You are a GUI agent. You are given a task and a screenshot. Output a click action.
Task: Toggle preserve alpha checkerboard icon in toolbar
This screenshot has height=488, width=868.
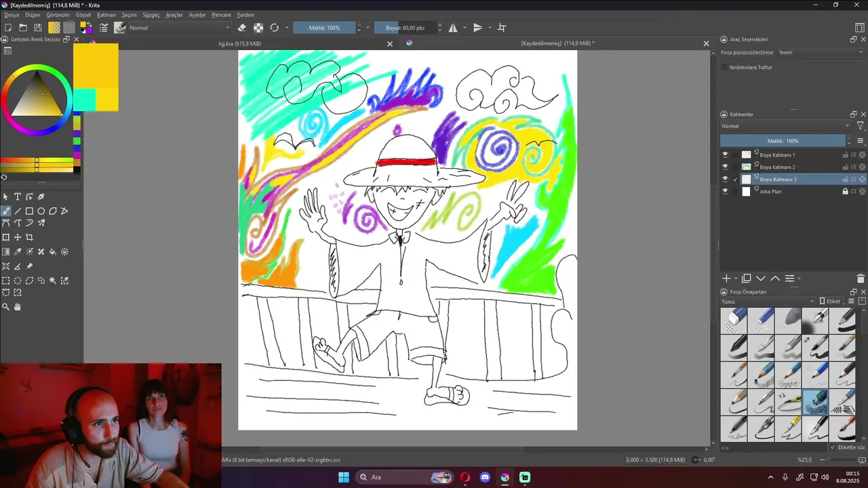click(x=258, y=28)
